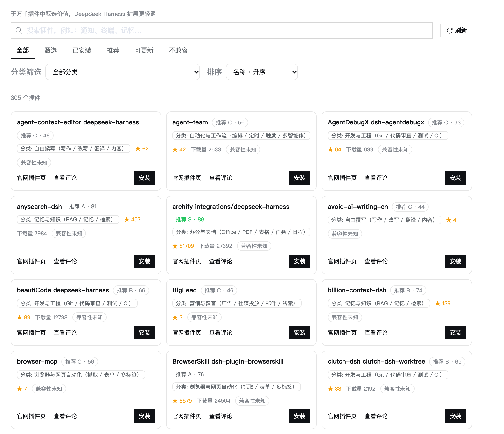
Task: Click browser-mcp category tag 浏览器与网页自动化
Action: click(x=81, y=375)
